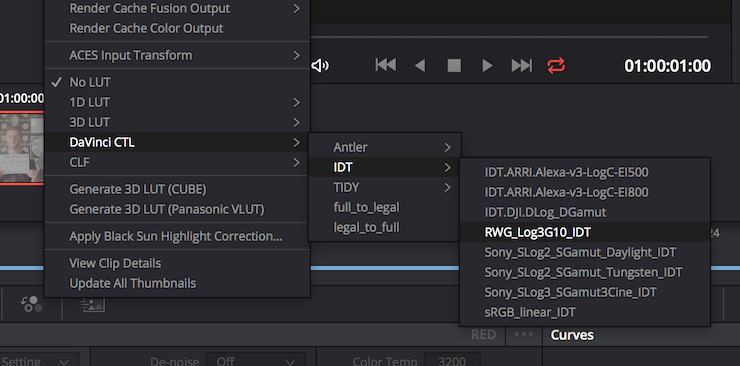Screen dimensions: 740x366
Task: Open the Curves panel header
Action: [x=572, y=335]
